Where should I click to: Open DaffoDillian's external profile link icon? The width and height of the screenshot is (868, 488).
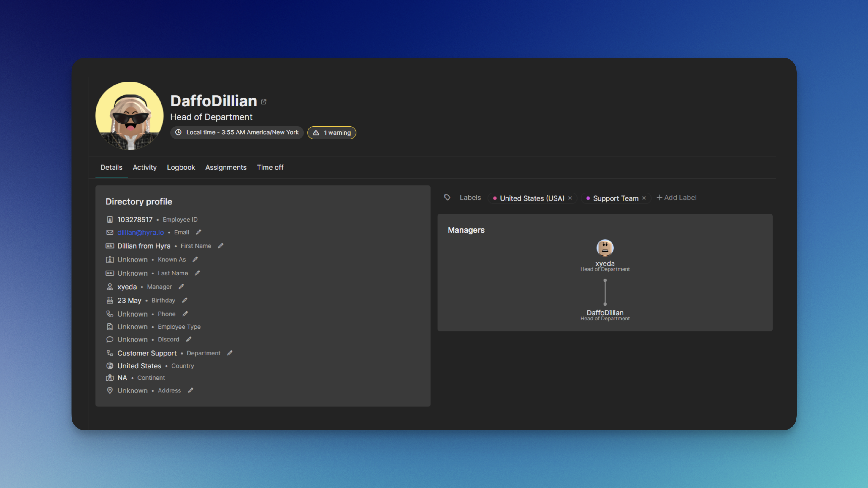point(264,102)
